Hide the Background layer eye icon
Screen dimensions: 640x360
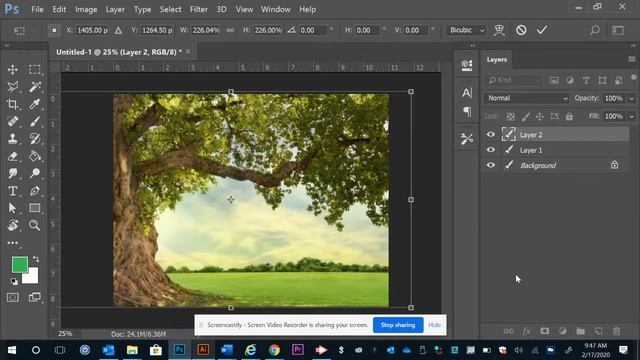coord(491,165)
